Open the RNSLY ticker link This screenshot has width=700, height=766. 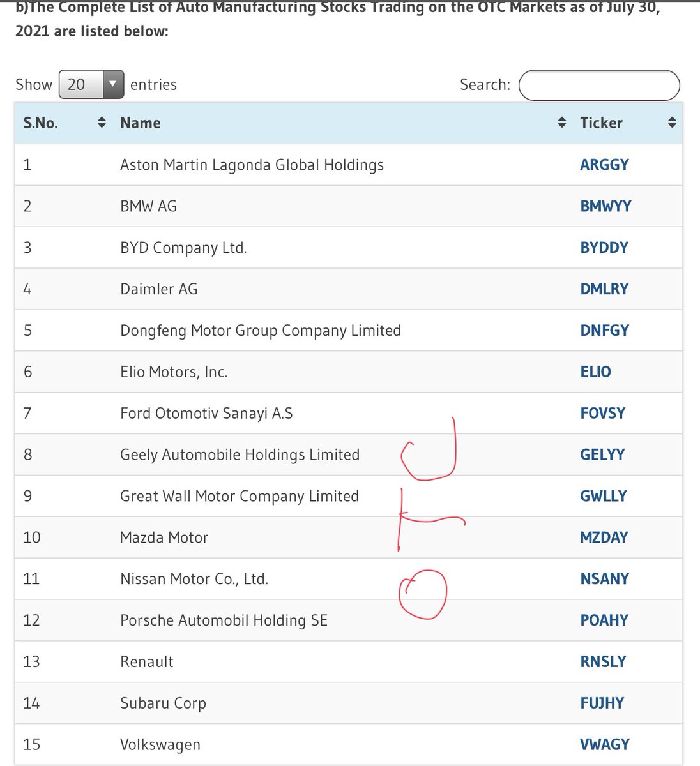pyautogui.click(x=604, y=662)
